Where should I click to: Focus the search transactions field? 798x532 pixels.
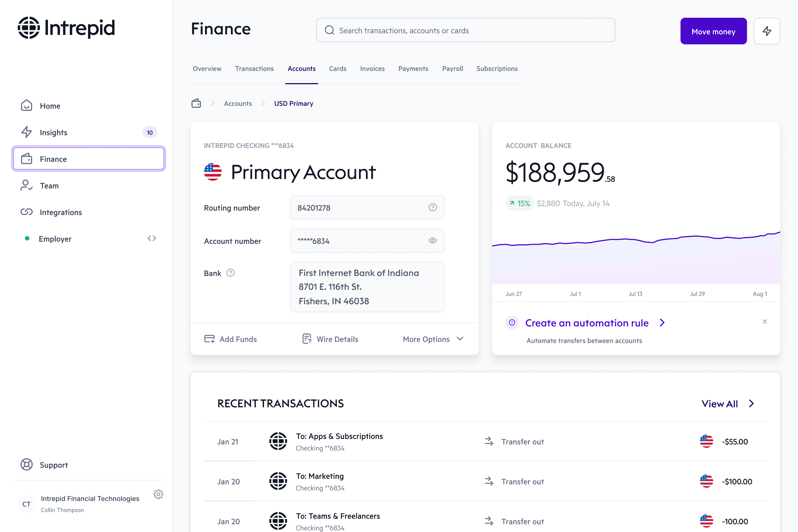coord(465,30)
